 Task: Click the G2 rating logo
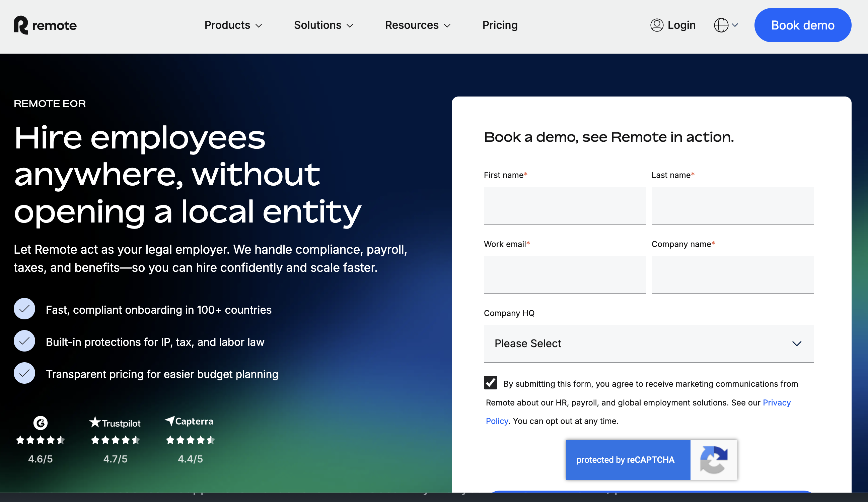pos(40,423)
